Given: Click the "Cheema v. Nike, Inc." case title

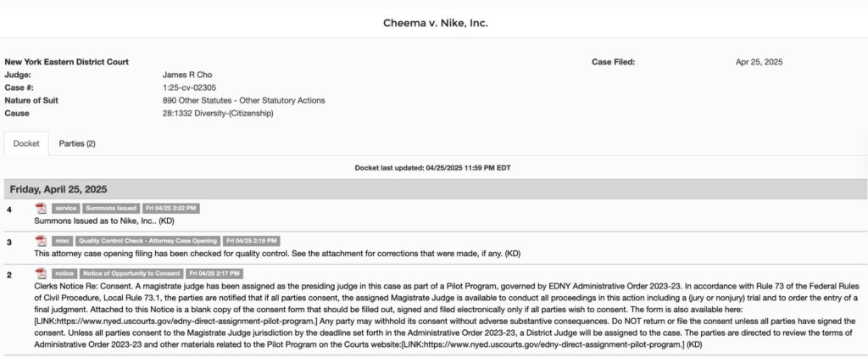Looking at the screenshot, I should coord(434,22).
